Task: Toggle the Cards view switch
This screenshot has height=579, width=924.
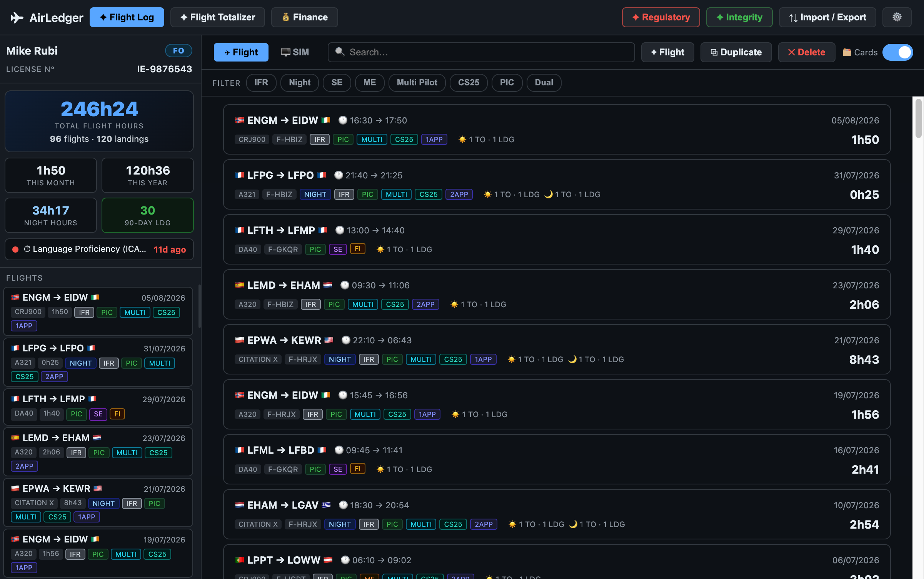Action: pyautogui.click(x=897, y=52)
